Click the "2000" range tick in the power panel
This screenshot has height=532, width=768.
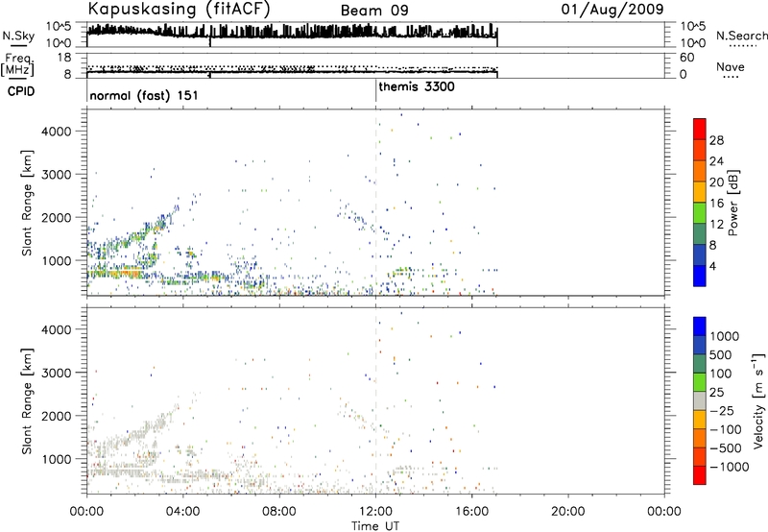[57, 217]
